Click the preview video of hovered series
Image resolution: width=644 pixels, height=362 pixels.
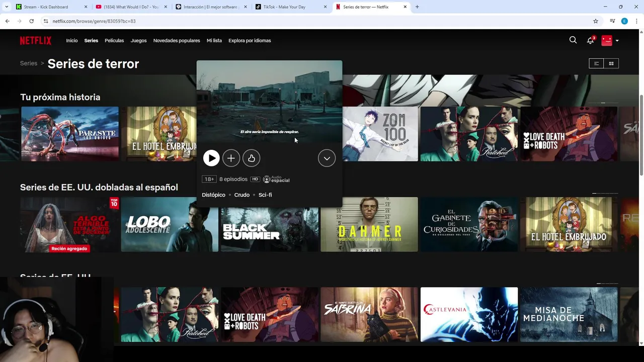tap(269, 102)
